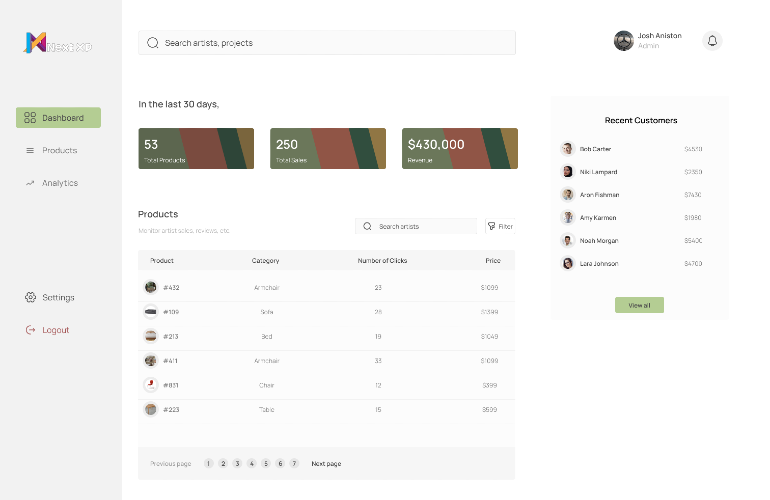The height and width of the screenshot is (500, 770).
Task: Select product ID #223
Action: [171, 409]
